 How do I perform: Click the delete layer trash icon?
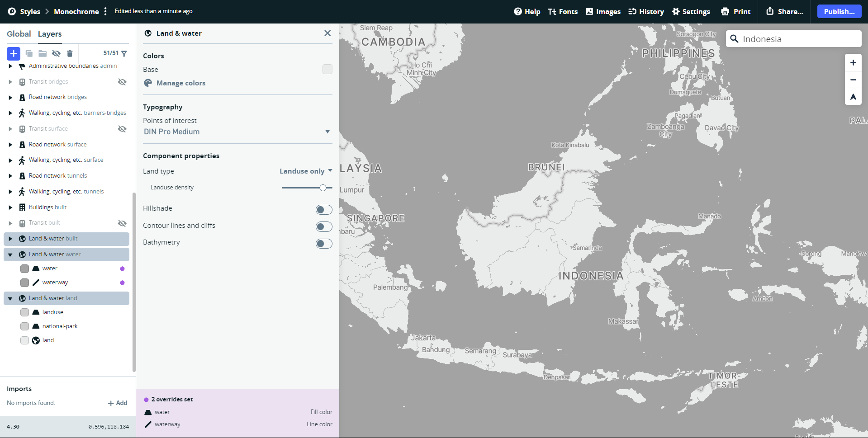(70, 53)
